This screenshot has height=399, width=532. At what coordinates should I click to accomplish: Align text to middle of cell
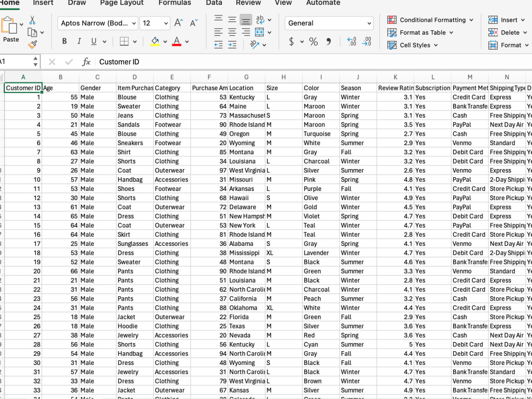[x=232, y=19]
